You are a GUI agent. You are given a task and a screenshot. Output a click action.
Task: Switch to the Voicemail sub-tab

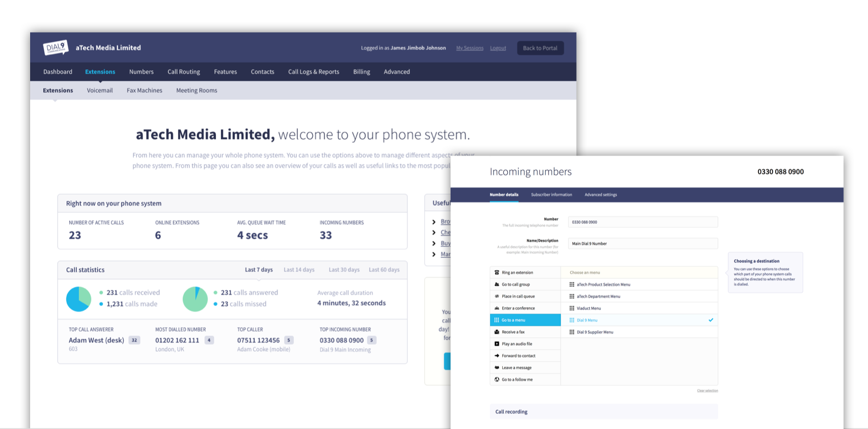click(100, 90)
